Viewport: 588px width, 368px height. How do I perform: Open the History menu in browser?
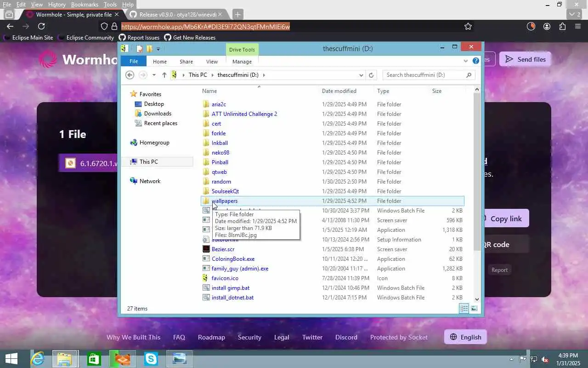57,5
